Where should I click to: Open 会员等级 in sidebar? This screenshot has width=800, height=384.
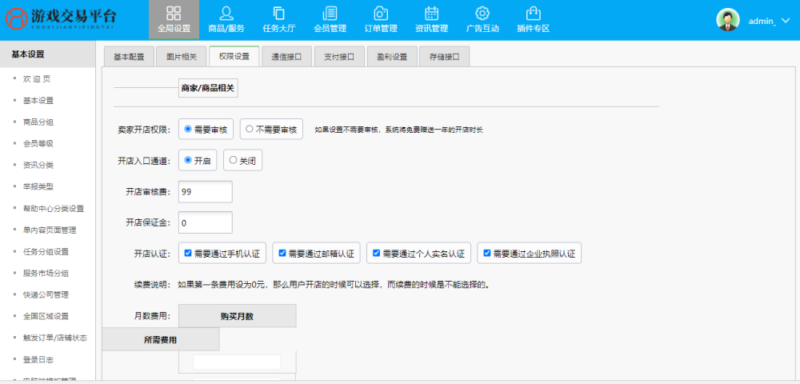click(38, 143)
